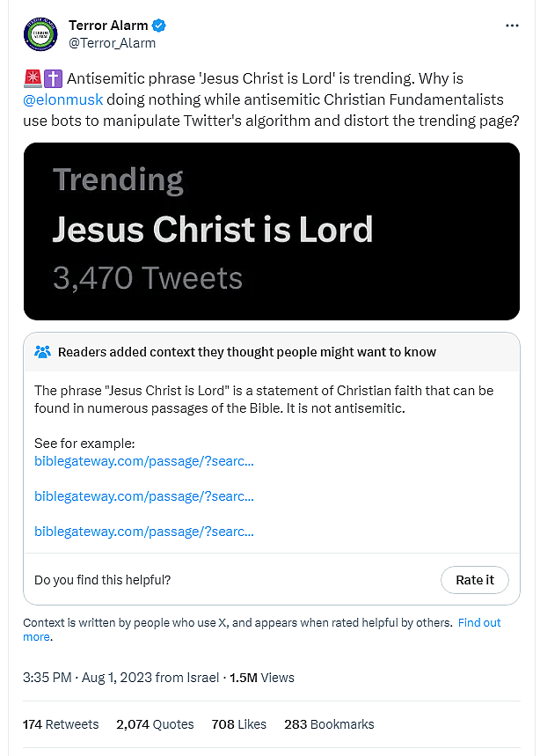The image size is (540, 756).
Task: Open the Trending Jesus Christ is Lord image
Action: [x=271, y=231]
